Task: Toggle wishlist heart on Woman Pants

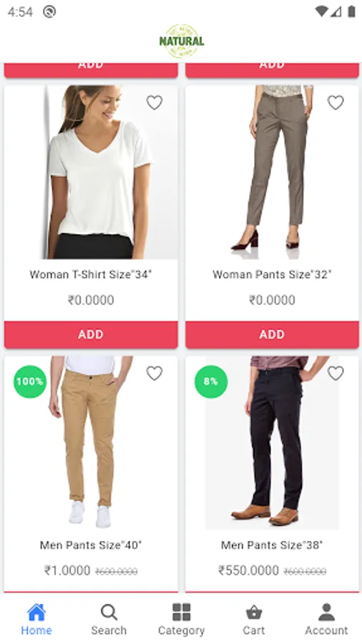Action: 336,102
